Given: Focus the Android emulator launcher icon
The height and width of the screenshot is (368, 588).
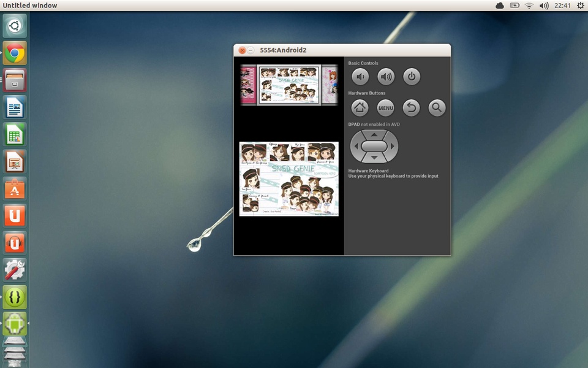Looking at the screenshot, I should 15,323.
